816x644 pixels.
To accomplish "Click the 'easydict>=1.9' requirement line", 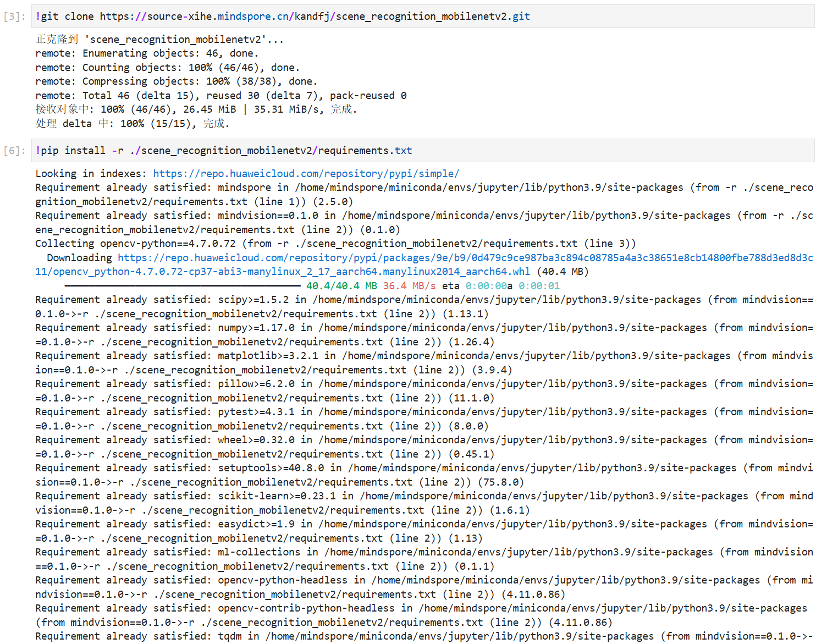I will 423,531.
